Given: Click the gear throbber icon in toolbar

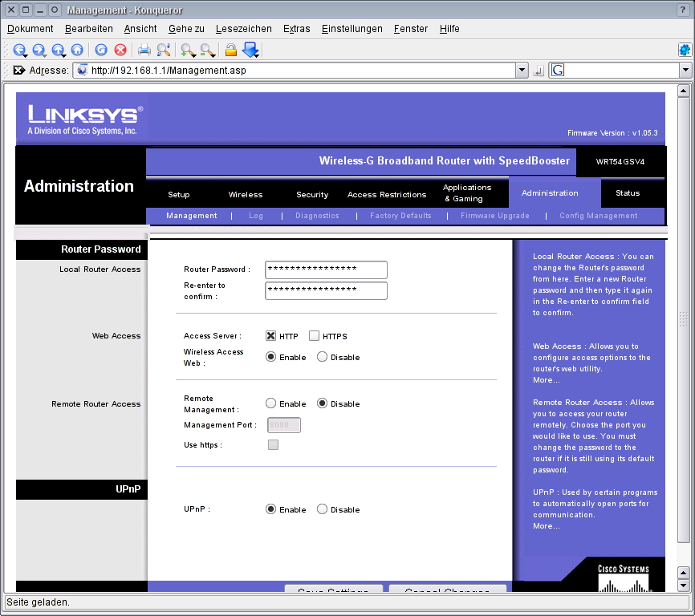Looking at the screenshot, I should pyautogui.click(x=685, y=50).
